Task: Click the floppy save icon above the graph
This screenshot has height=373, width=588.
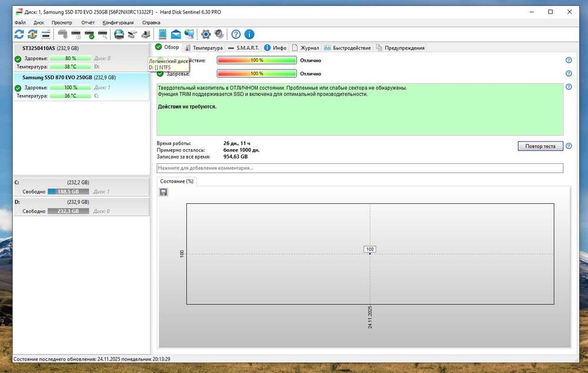Action: point(163,192)
